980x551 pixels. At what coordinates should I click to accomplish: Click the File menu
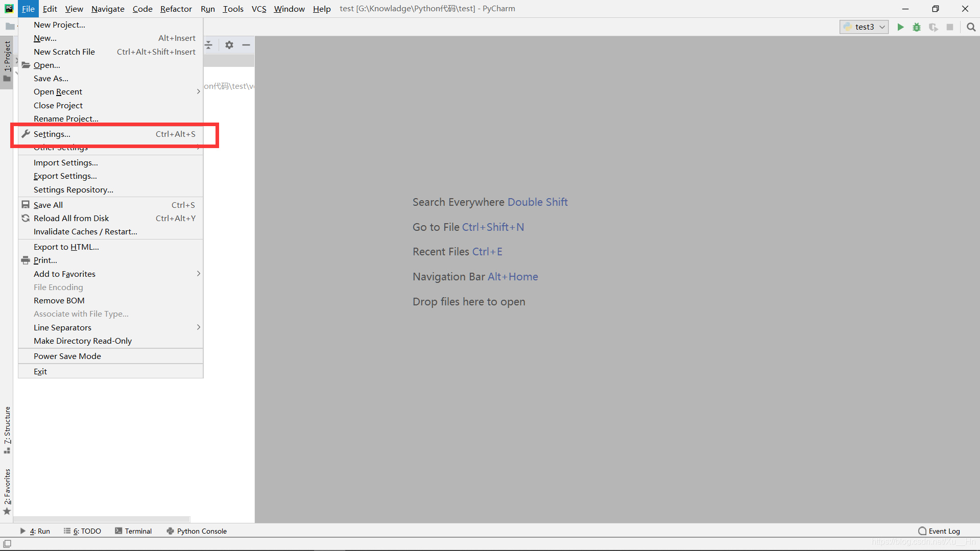[x=28, y=9]
